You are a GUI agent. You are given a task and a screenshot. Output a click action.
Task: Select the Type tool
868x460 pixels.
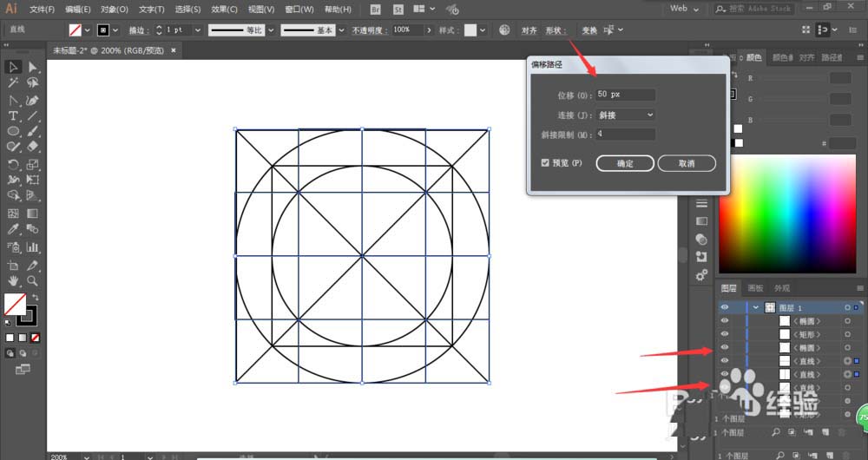click(13, 116)
